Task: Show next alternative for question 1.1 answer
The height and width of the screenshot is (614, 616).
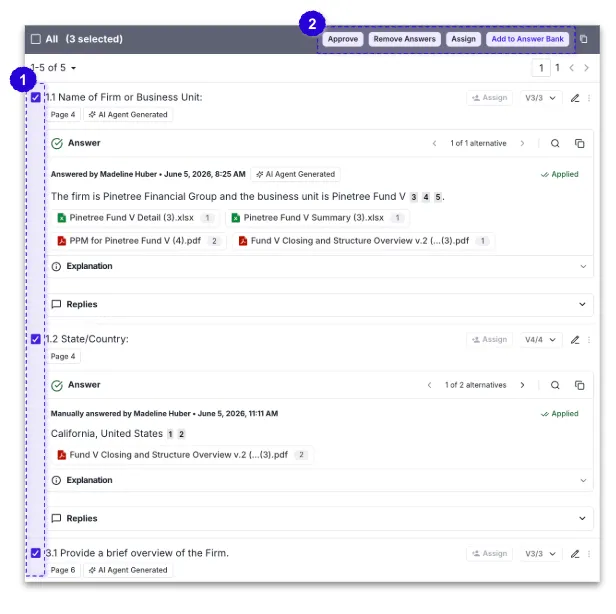Action: (x=522, y=143)
